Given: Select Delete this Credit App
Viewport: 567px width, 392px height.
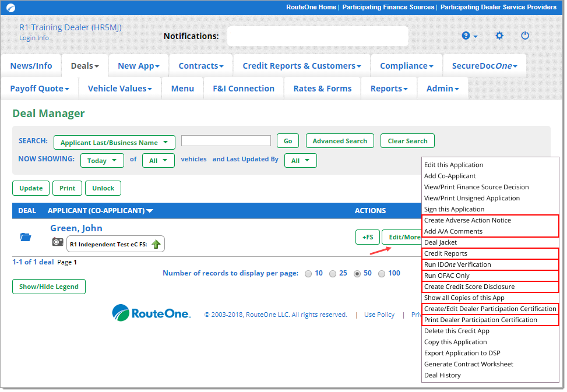Looking at the screenshot, I should coord(457,331).
